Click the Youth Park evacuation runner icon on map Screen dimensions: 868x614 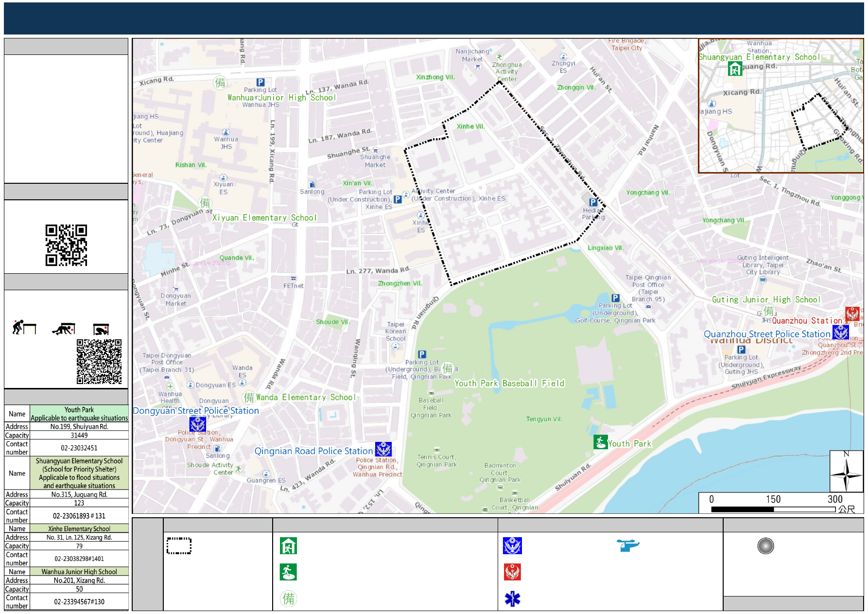click(x=600, y=442)
